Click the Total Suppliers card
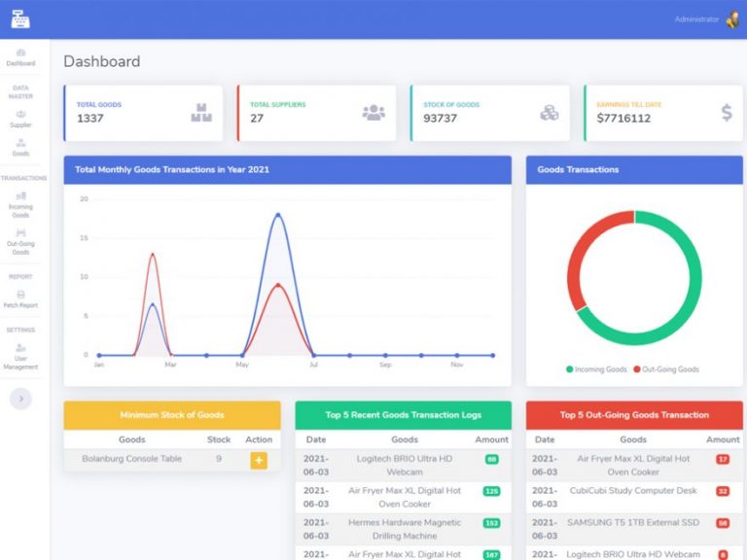This screenshot has width=747, height=560. point(316,113)
